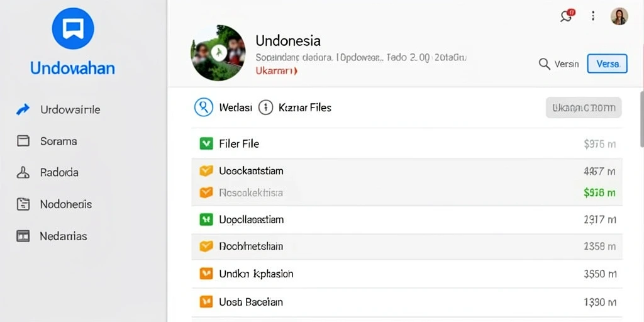Click the vertical scrollbar on the right
Viewport: 644px width, 322px height.
[x=641, y=119]
